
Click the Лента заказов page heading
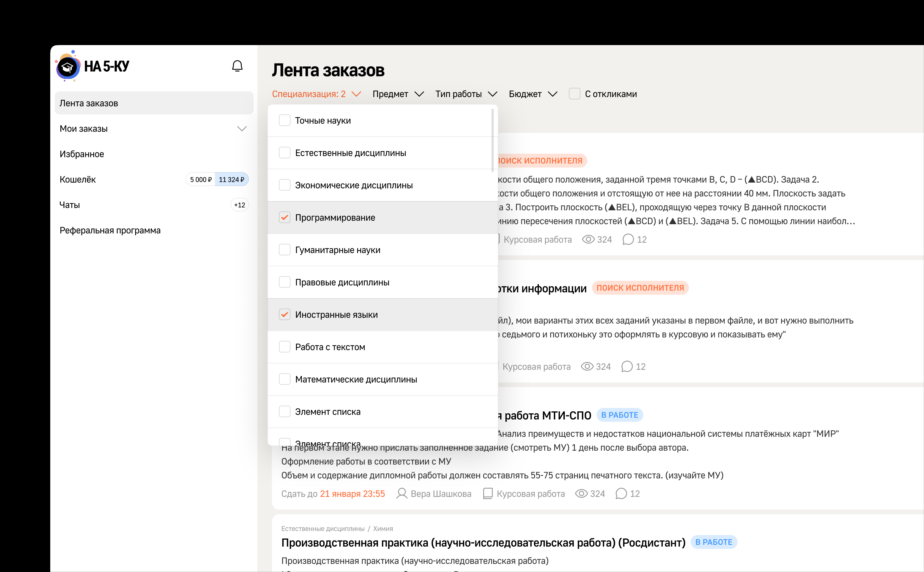point(328,70)
